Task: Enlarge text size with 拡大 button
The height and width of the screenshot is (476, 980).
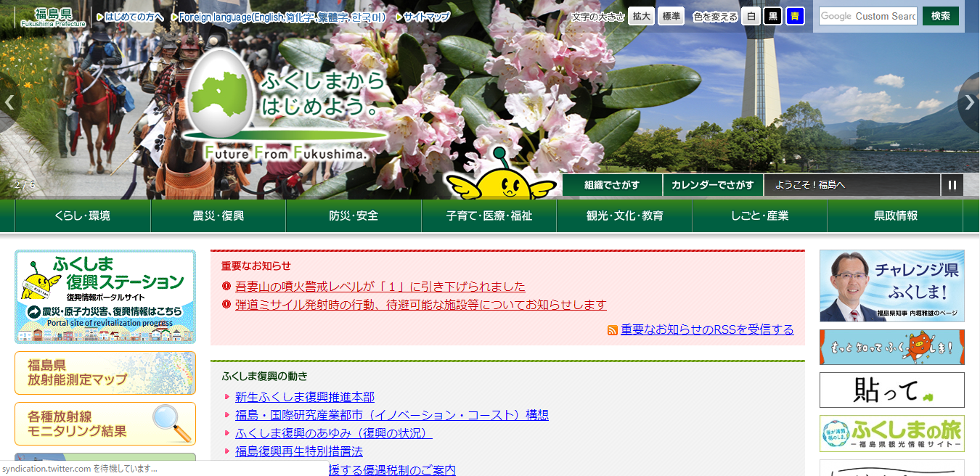Action: [x=641, y=16]
